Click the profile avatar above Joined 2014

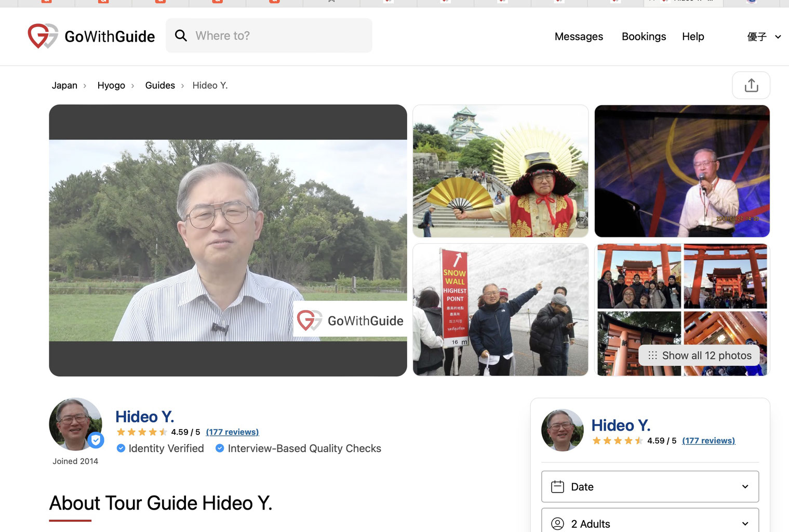pos(75,424)
